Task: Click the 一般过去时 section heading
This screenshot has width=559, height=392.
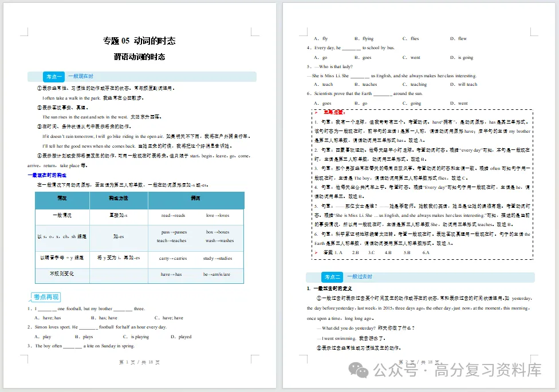Action: pyautogui.click(x=359, y=276)
